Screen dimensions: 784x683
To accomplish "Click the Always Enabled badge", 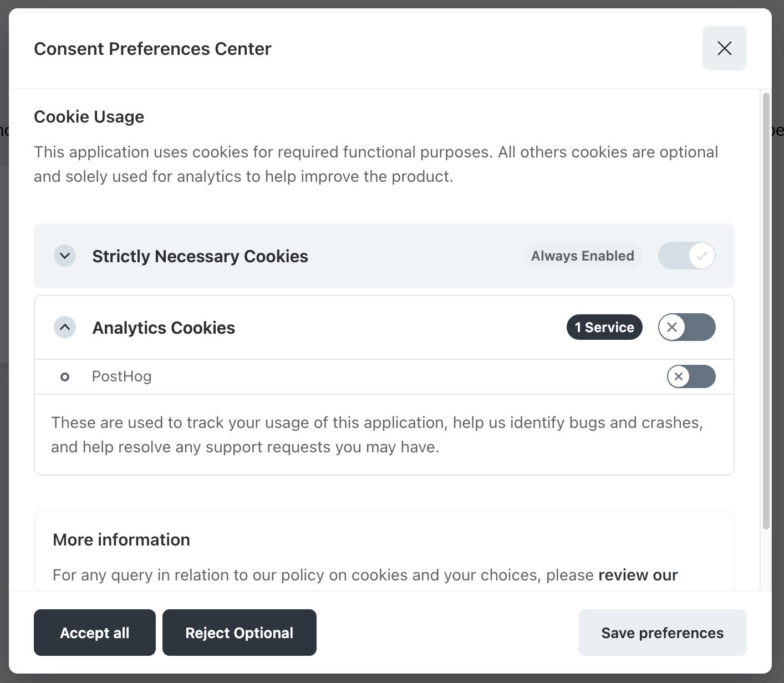I will coord(582,256).
